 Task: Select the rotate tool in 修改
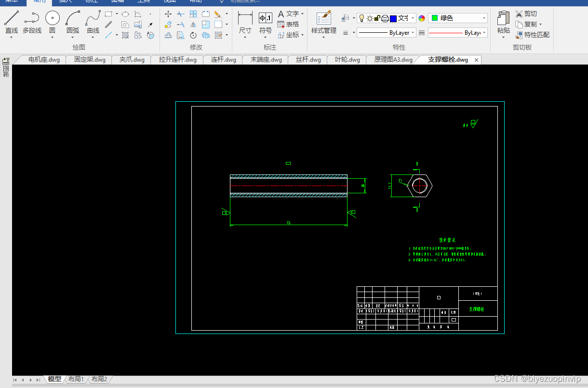(193, 35)
